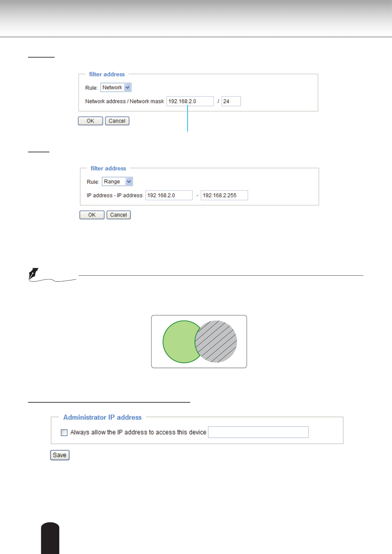Select the starting IP address field in Range
This screenshot has height=554, width=392.
pos(169,195)
